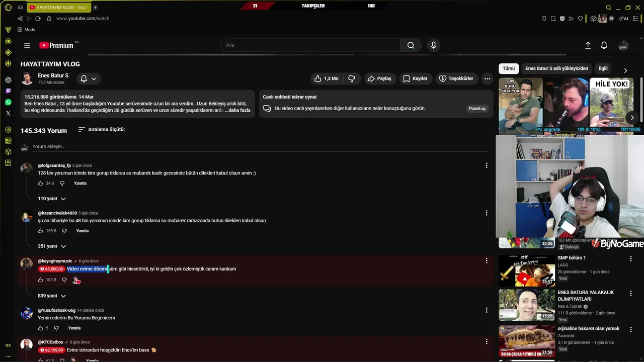The width and height of the screenshot is (644, 362).
Task: Click the Kaydet save button
Action: click(415, 78)
